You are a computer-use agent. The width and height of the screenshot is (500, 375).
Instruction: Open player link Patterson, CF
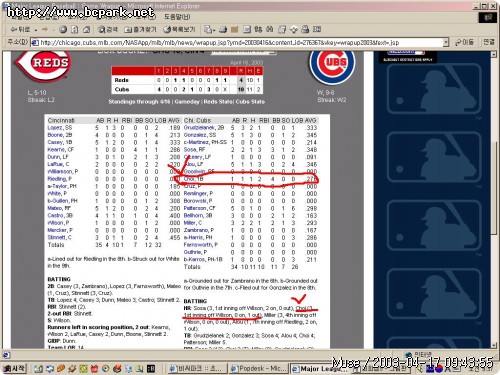[x=199, y=208]
